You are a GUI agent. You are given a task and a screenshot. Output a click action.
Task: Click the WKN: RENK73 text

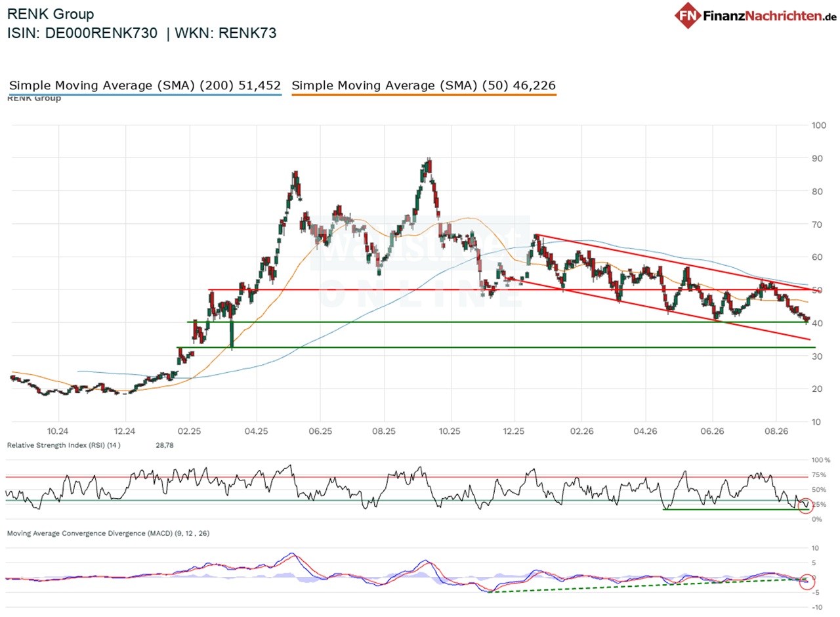pyautogui.click(x=226, y=33)
